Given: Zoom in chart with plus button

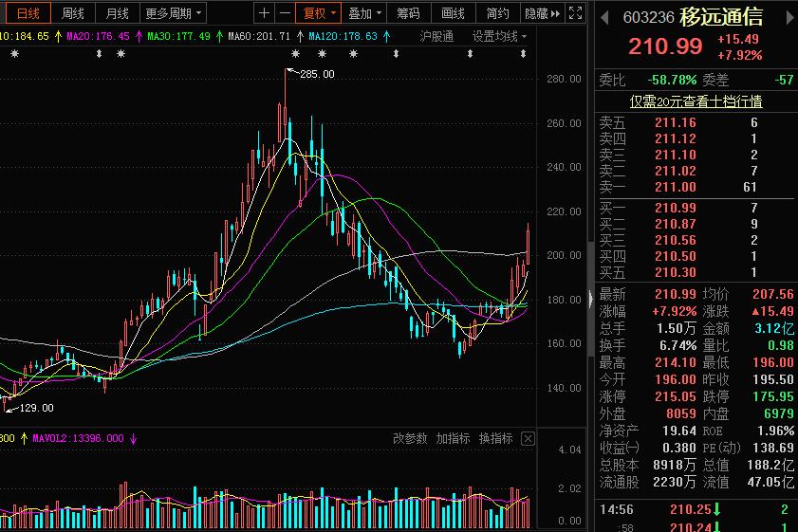Looking at the screenshot, I should [x=265, y=13].
